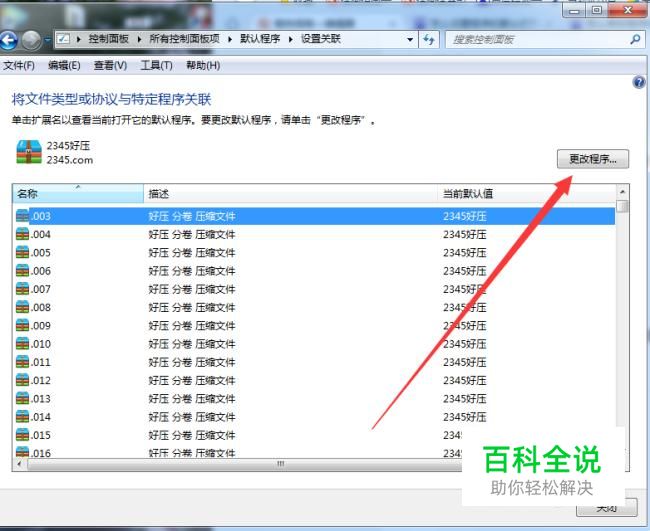Image resolution: width=650 pixels, height=531 pixels.
Task: Click the archive icon of .011
Action: click(22, 362)
